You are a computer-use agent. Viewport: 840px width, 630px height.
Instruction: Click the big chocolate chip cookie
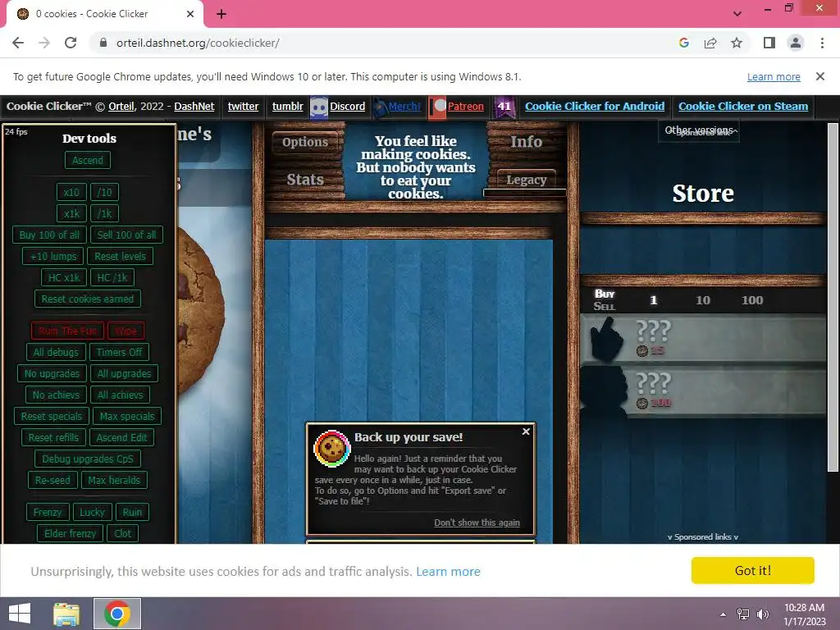click(x=202, y=311)
